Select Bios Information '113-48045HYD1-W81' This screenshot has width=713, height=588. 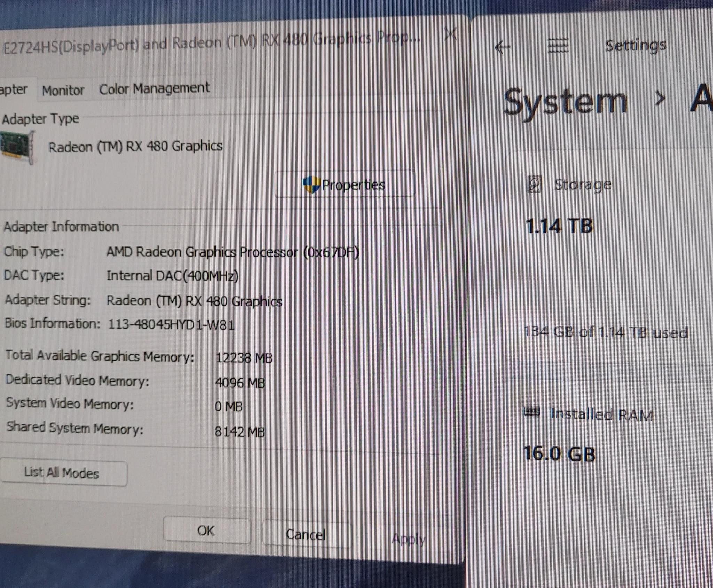pos(171,325)
